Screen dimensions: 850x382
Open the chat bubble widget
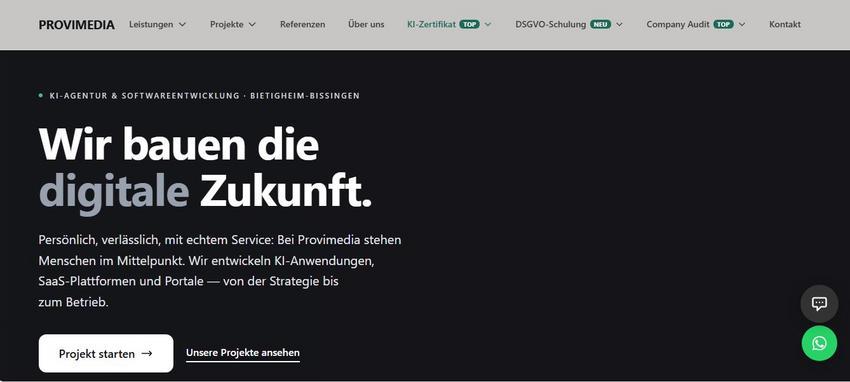pyautogui.click(x=819, y=303)
